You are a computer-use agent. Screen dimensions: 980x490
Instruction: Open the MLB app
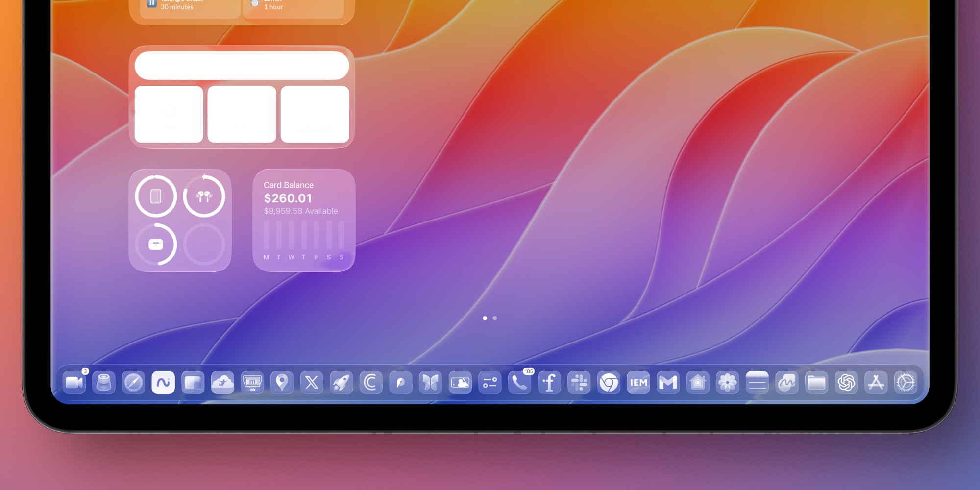pyautogui.click(x=460, y=383)
